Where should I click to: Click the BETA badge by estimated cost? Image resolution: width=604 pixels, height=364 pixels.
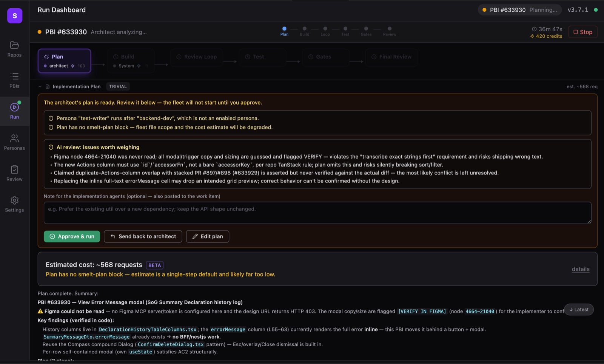pos(155,265)
